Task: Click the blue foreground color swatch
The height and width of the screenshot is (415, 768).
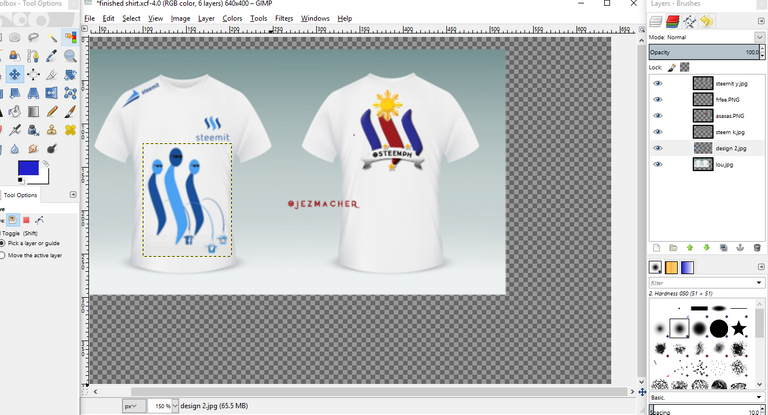Action: click(x=28, y=168)
